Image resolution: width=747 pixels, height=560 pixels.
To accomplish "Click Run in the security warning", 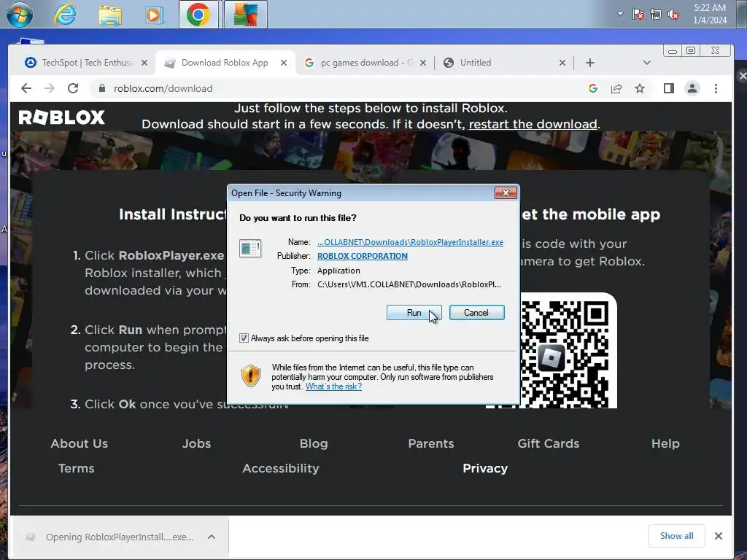I will (x=414, y=313).
